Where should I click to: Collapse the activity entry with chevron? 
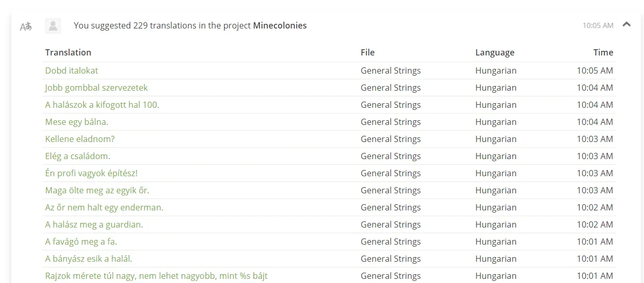[x=626, y=24]
